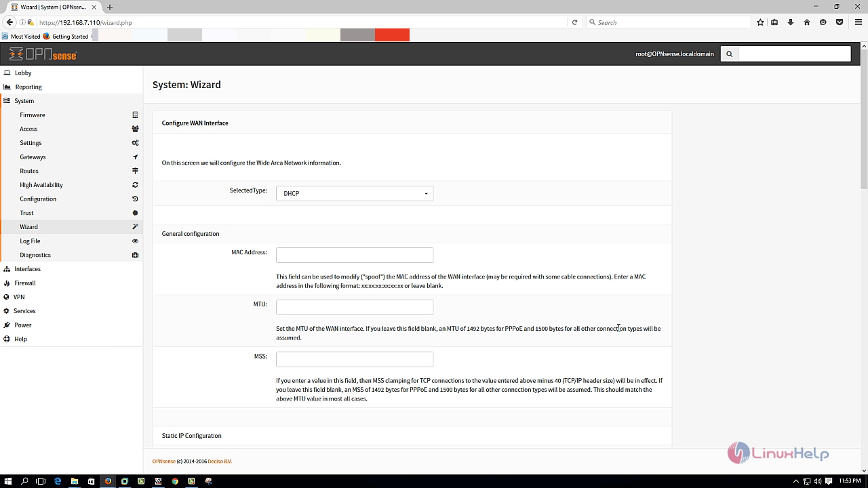Open the Firefox Hello chat icon
The image size is (868, 488).
click(823, 22)
